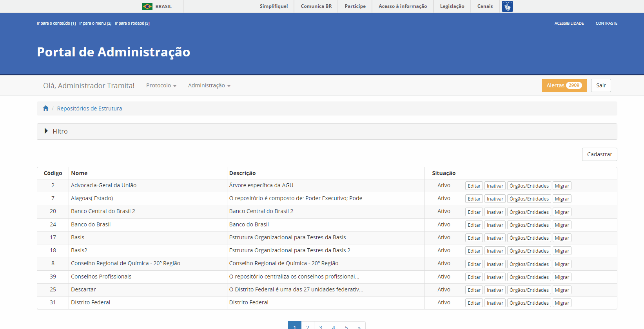Open Órgãos/Entidades for Alagoas( Estado)
This screenshot has width=644, height=329.
[x=529, y=199]
